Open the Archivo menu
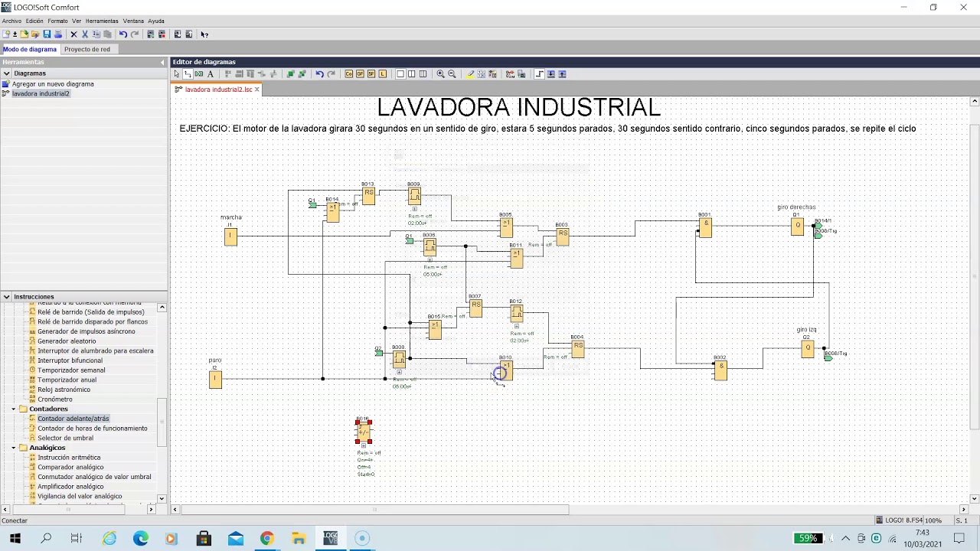Viewport: 980px width, 551px height. 11,21
